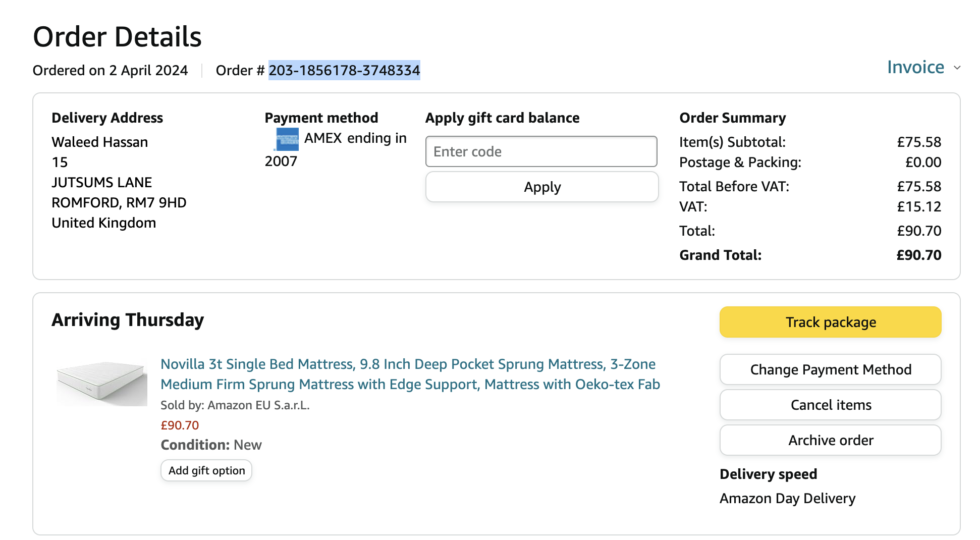Viewport: 980px width, 540px height.
Task: Click the Arriving Thursday heading
Action: pyautogui.click(x=128, y=320)
